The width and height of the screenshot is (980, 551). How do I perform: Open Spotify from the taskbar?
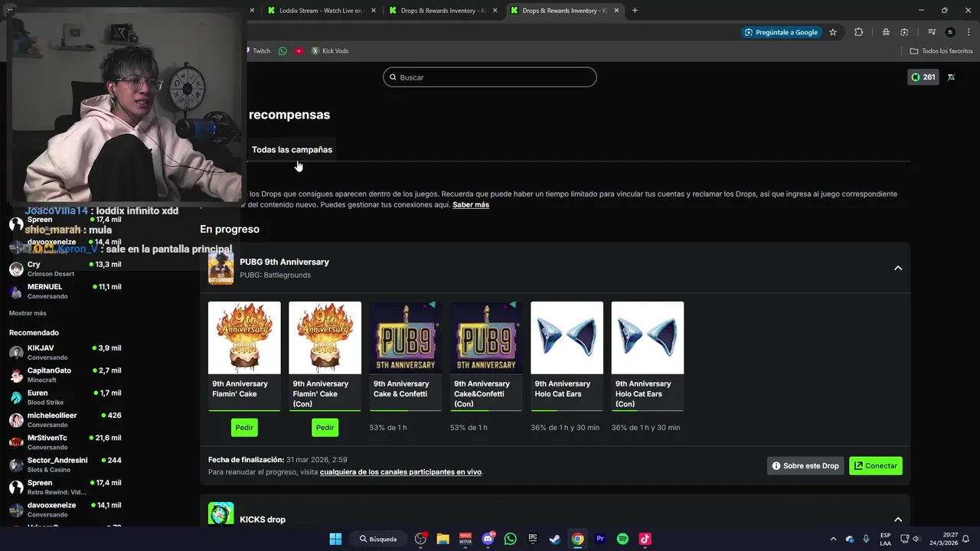point(622,539)
